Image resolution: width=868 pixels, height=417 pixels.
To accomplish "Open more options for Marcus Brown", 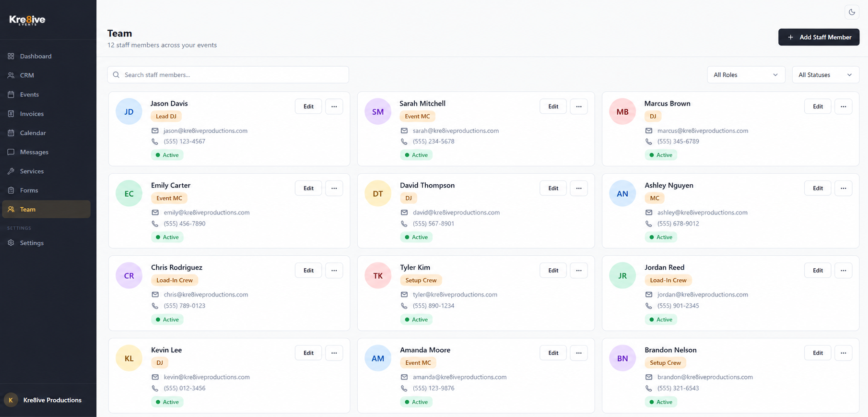I will point(843,107).
